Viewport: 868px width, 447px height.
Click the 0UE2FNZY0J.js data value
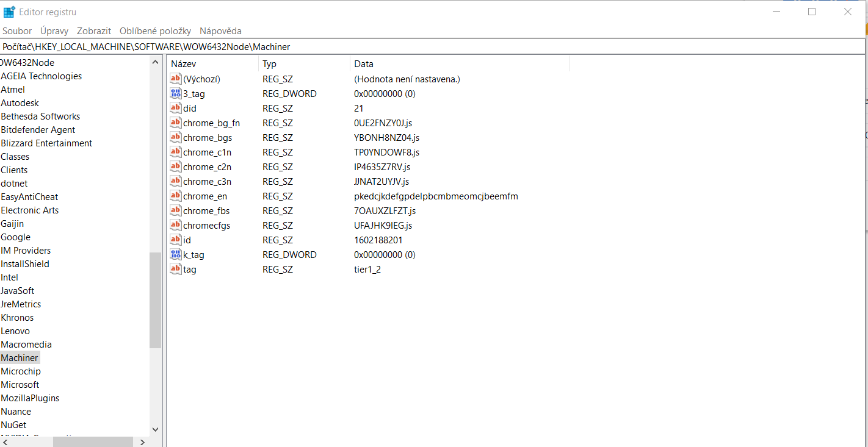[383, 123]
